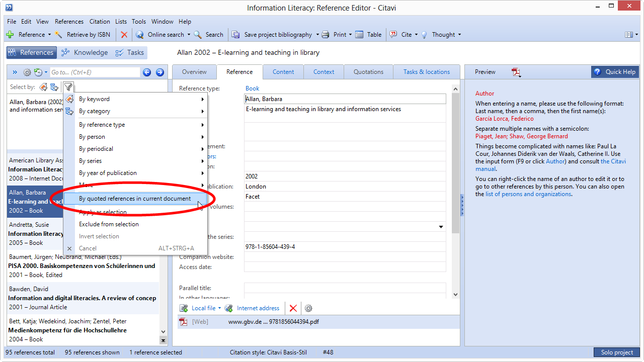The width and height of the screenshot is (644, 362).
Task: Click the navigate forward blue arrow
Action: (160, 72)
